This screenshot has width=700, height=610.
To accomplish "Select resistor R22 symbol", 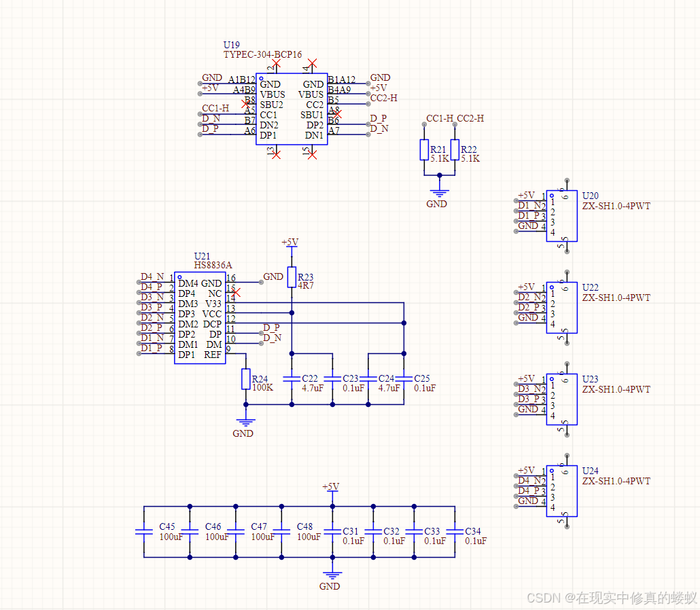I will click(x=455, y=149).
